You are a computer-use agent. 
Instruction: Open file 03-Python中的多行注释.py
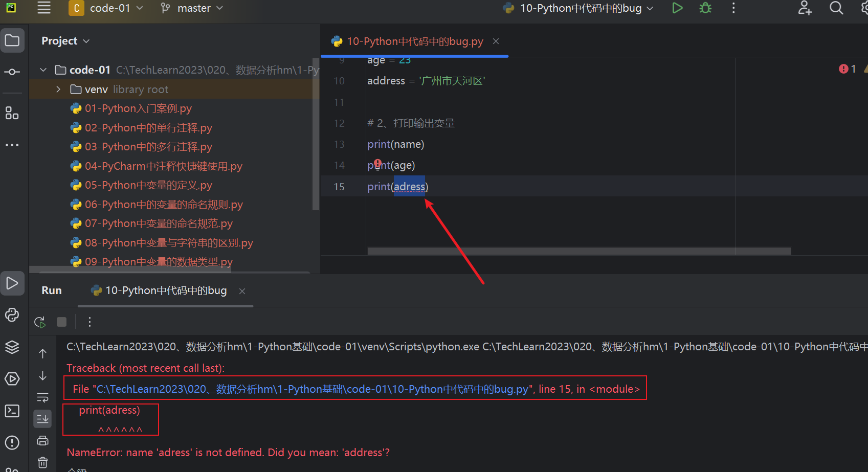[x=148, y=147]
